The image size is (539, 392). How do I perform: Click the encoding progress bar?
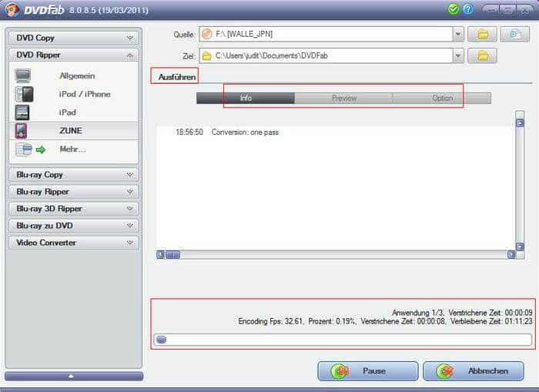(343, 340)
